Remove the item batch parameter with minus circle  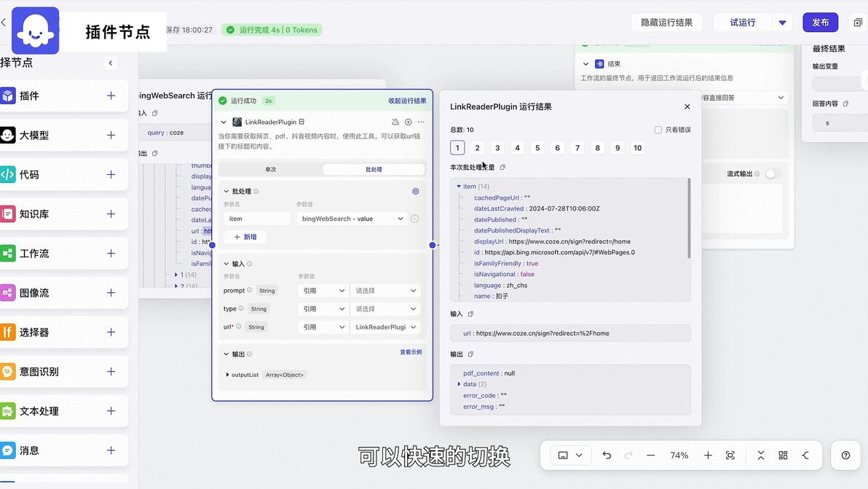click(414, 219)
